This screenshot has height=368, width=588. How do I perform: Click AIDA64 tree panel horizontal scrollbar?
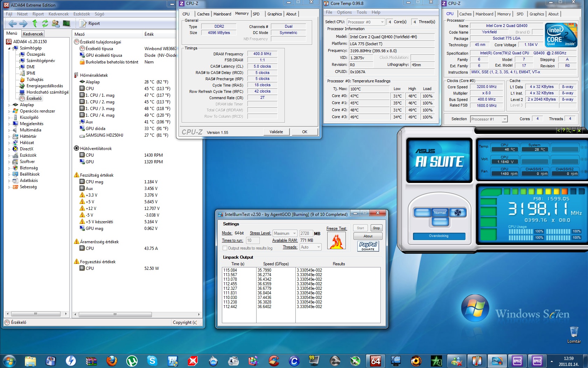[x=36, y=314]
